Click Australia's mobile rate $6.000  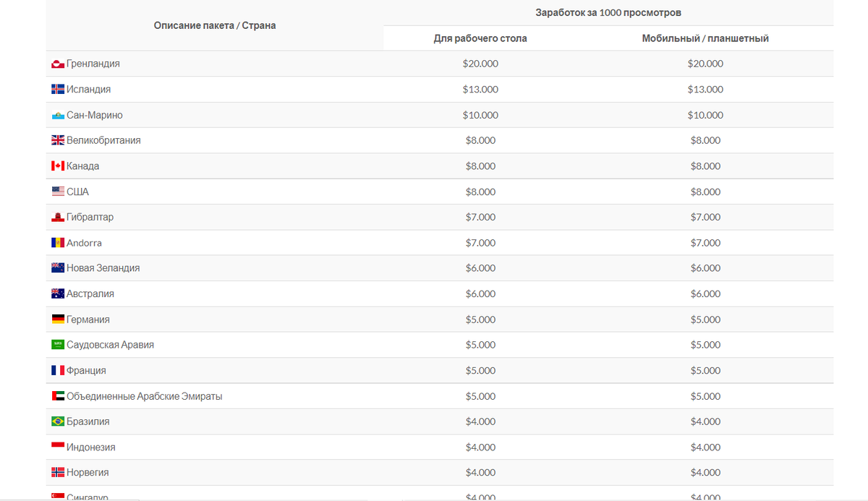(705, 294)
